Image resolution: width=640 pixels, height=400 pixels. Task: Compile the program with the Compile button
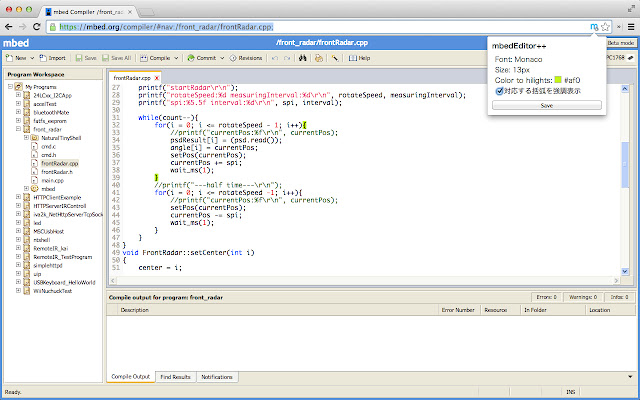coord(158,58)
